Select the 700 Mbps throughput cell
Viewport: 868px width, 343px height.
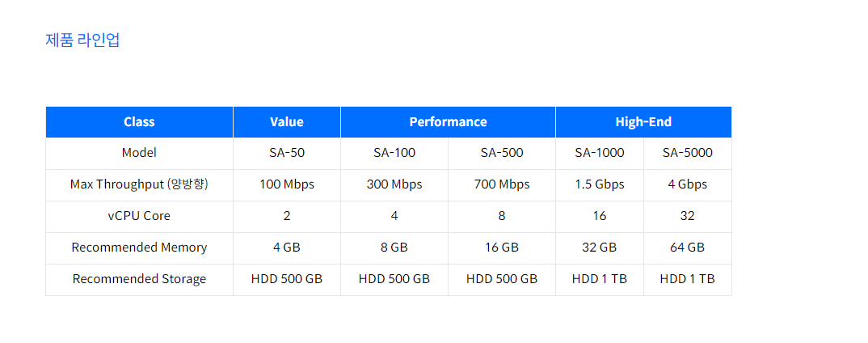point(502,184)
